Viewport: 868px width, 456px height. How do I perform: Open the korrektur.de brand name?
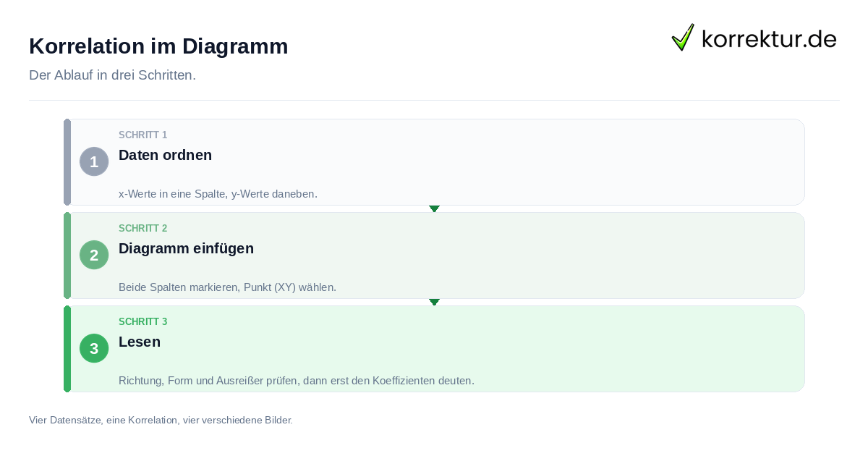769,38
